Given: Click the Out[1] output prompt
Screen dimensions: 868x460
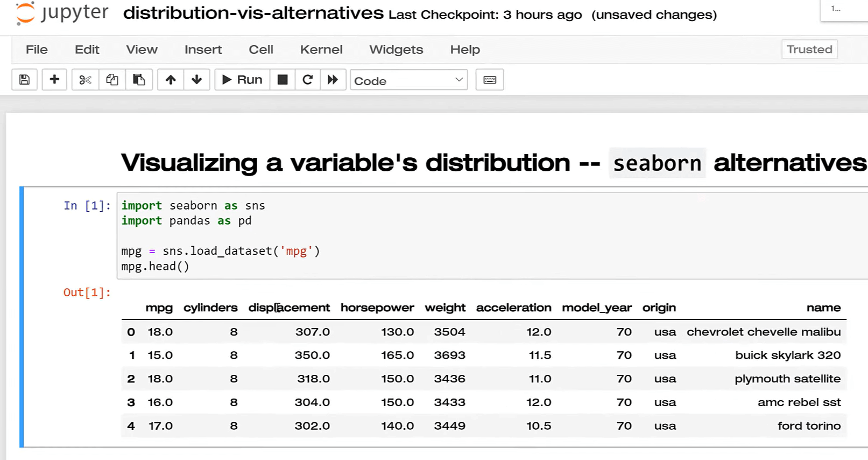Looking at the screenshot, I should [87, 292].
